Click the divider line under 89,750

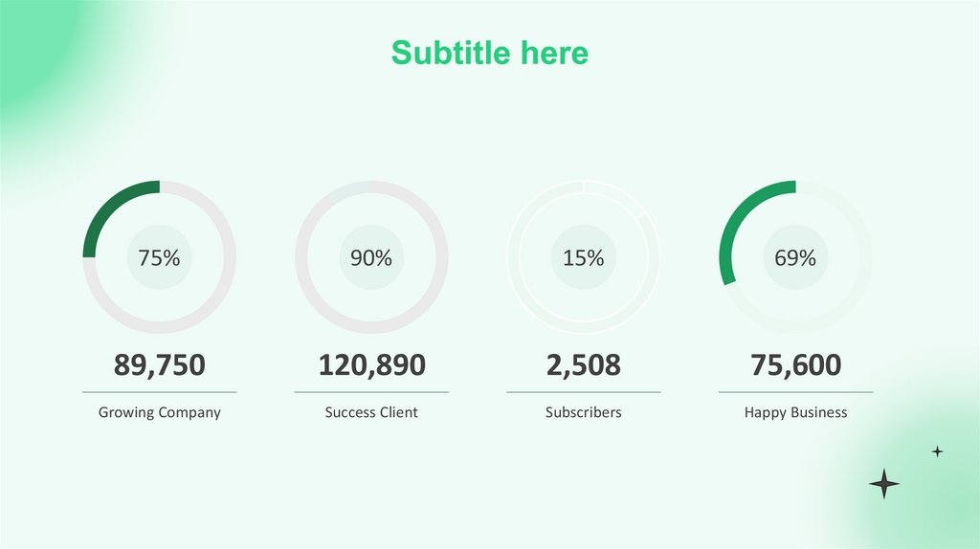click(x=159, y=392)
